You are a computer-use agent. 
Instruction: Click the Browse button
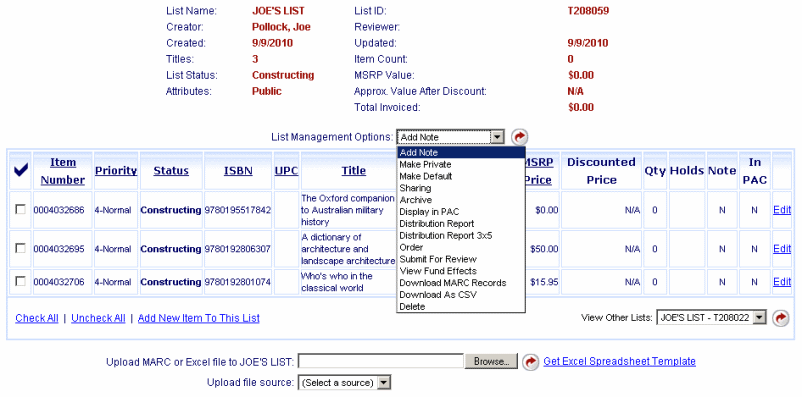(x=491, y=361)
